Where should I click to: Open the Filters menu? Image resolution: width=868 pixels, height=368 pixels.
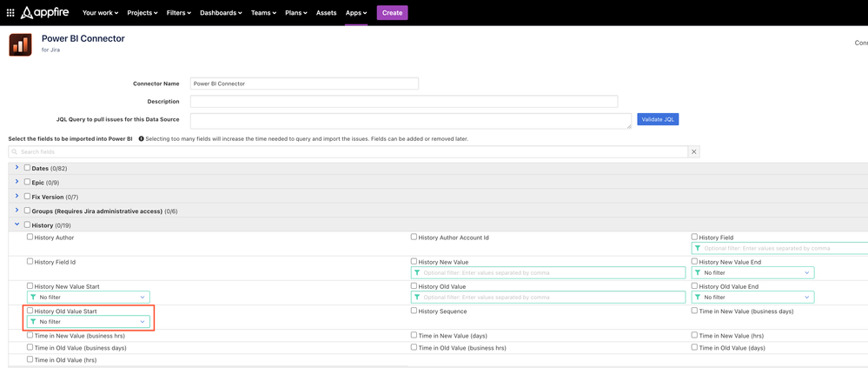click(x=179, y=13)
